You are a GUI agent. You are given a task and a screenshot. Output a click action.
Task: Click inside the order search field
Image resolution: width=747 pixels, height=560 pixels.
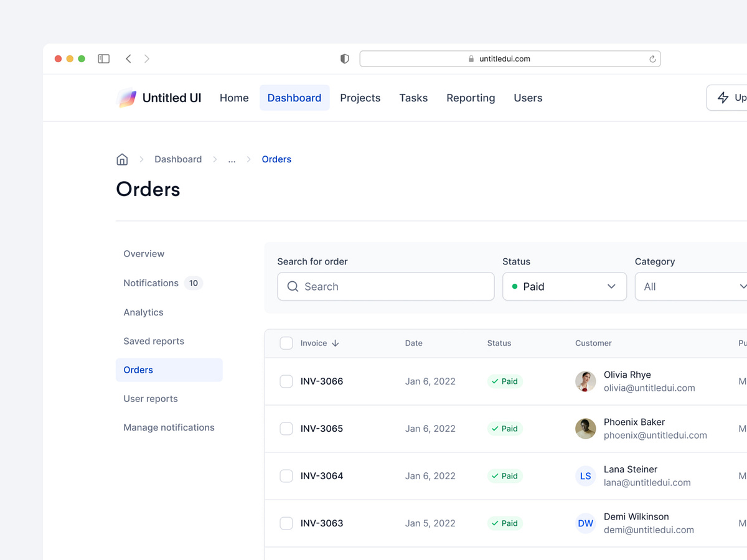click(385, 286)
